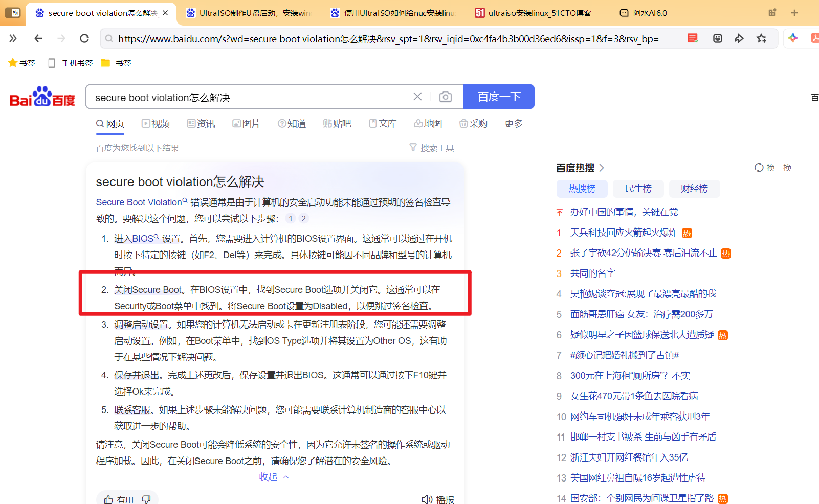Open hot search 女生花470元带1条鱼去医院看病
The height and width of the screenshot is (504, 819).
634,396
